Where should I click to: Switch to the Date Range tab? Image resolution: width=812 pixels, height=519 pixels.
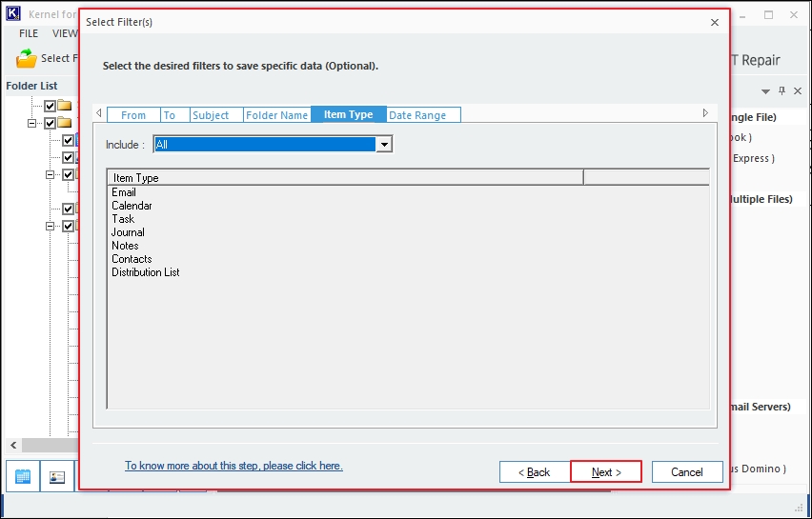[423, 115]
